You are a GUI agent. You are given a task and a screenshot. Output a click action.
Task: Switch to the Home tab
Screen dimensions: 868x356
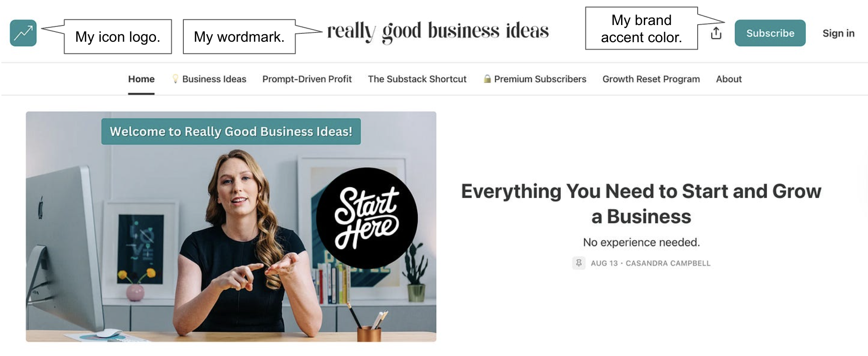141,79
